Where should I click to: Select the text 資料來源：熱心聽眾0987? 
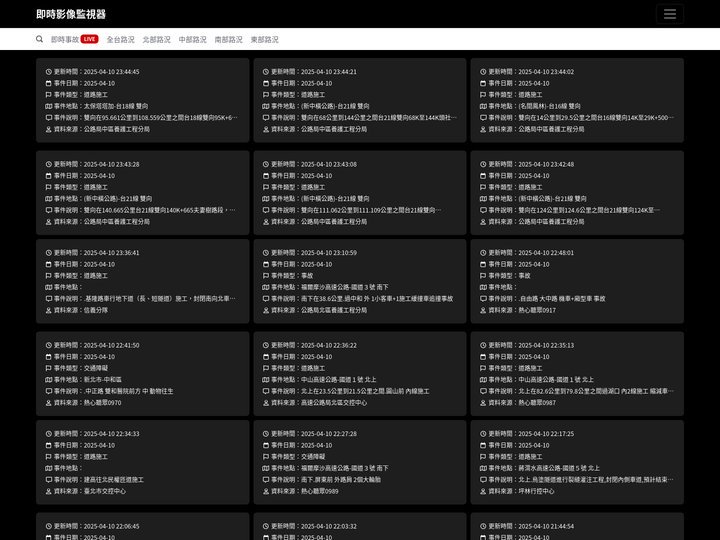point(522,403)
